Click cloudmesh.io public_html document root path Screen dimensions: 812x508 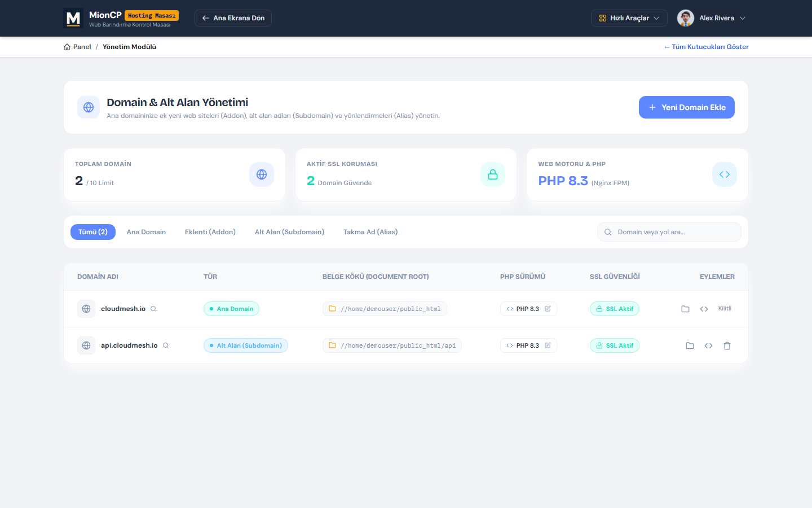click(385, 309)
